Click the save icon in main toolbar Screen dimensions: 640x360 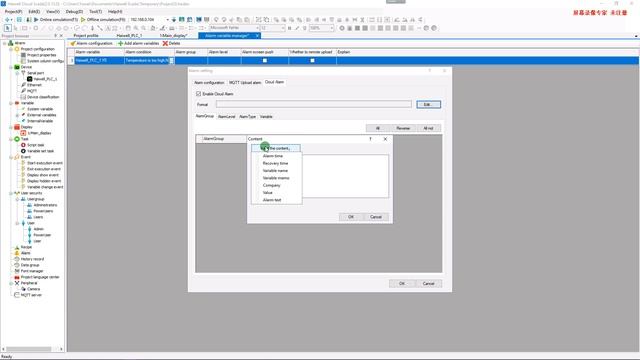tap(19, 20)
